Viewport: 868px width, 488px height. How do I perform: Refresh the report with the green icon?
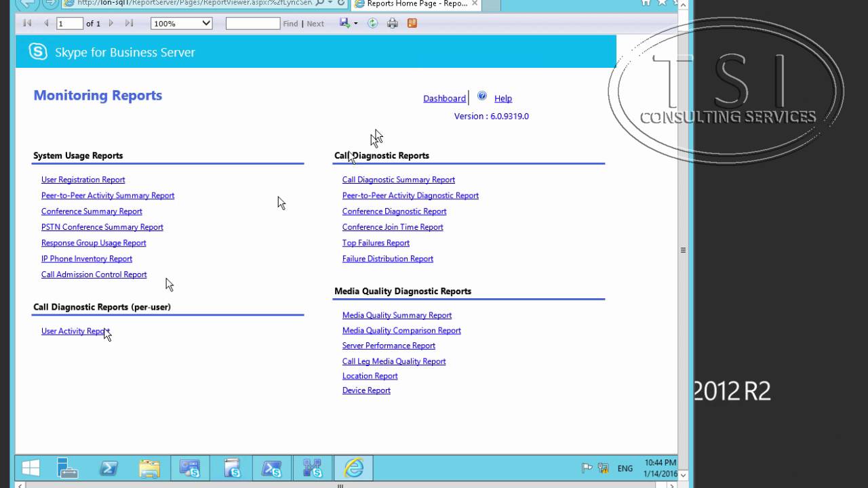tap(372, 23)
